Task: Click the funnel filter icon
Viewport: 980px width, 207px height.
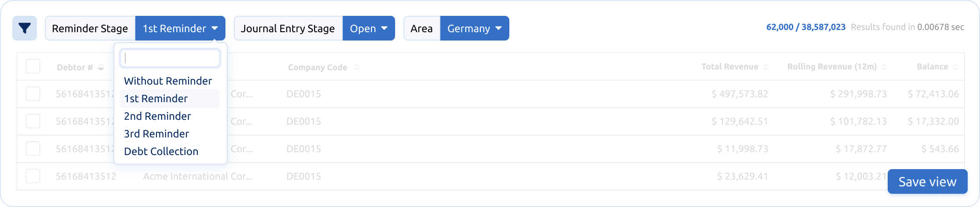Action: [x=25, y=28]
